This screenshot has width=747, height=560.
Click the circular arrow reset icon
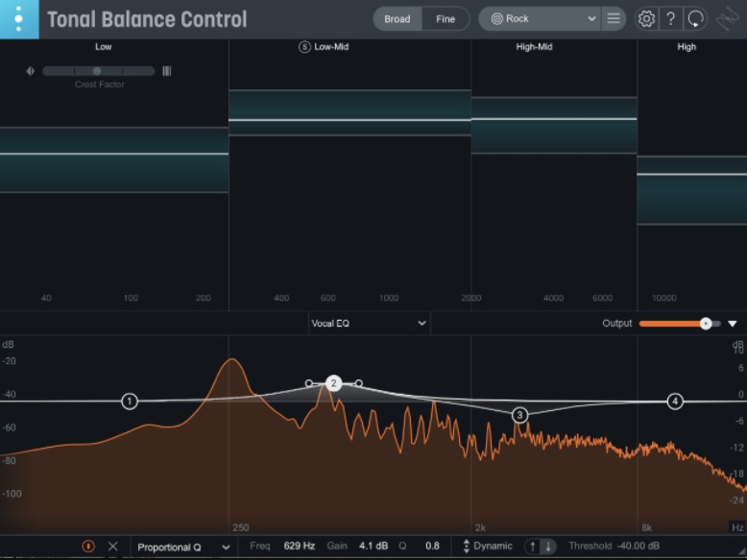[x=695, y=19]
